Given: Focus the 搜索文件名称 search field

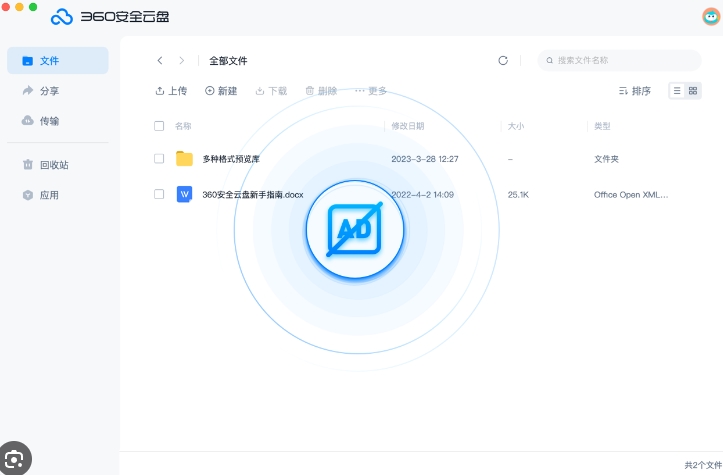Looking at the screenshot, I should click(x=619, y=60).
